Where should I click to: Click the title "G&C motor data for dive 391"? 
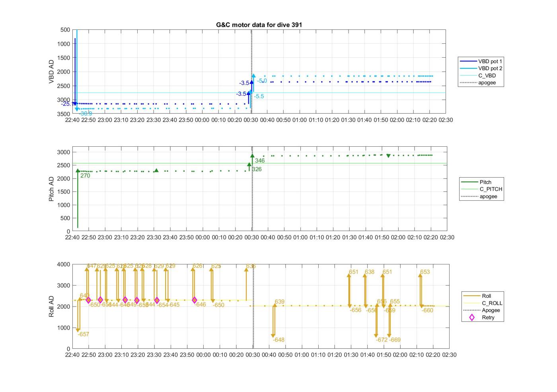coord(259,25)
